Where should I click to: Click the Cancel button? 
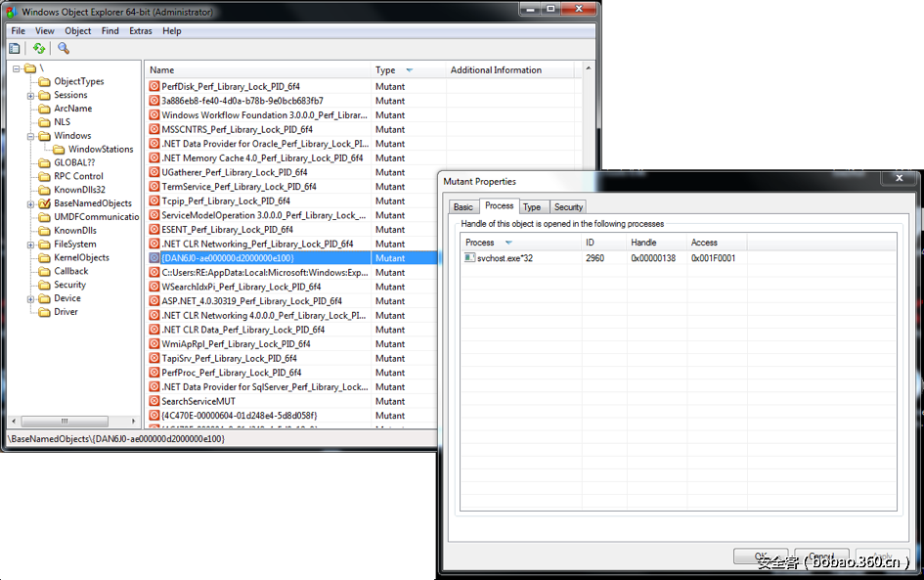point(821,555)
